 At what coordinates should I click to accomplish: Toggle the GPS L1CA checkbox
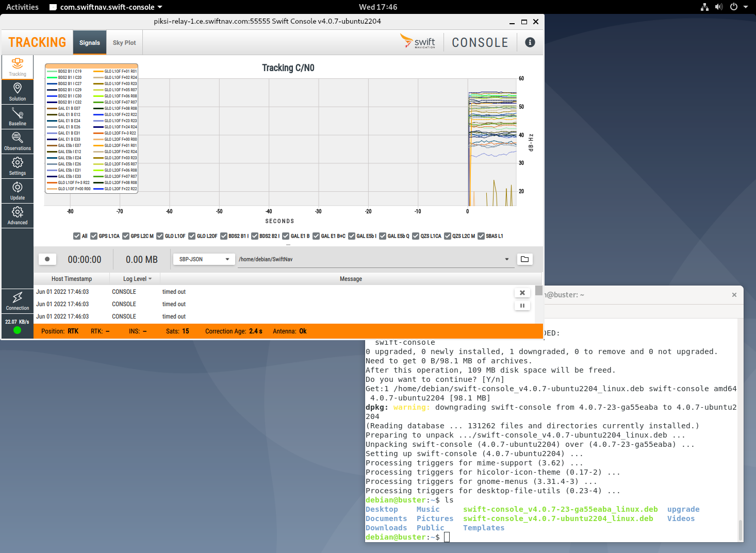tap(94, 236)
